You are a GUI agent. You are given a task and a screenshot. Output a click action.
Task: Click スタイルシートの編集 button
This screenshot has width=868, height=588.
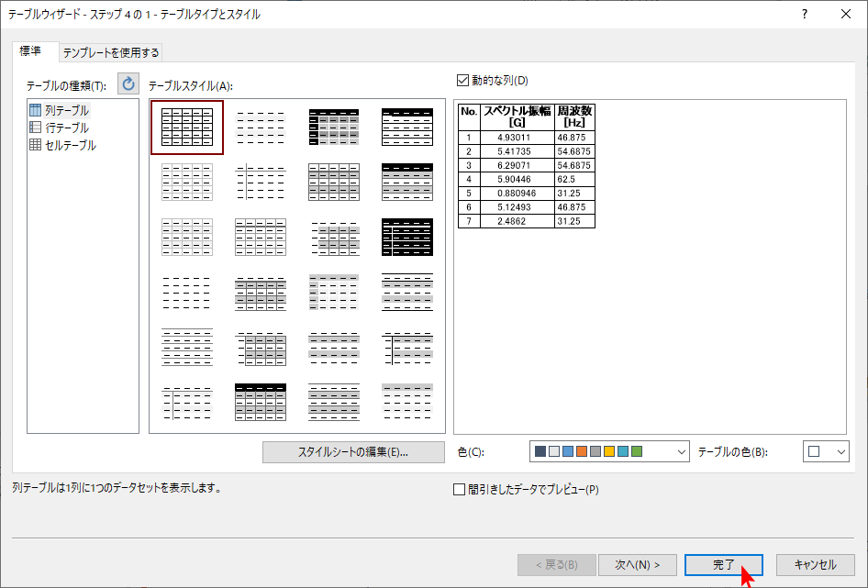tap(353, 452)
